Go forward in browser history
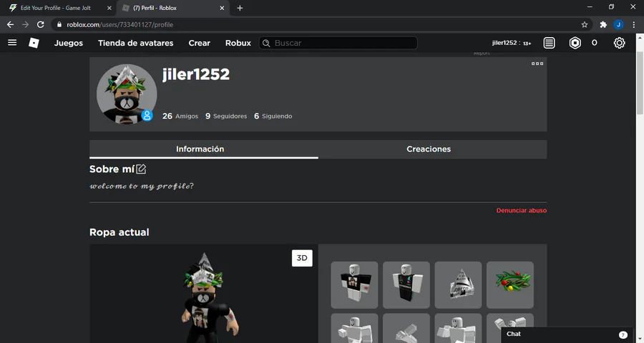 coord(26,24)
